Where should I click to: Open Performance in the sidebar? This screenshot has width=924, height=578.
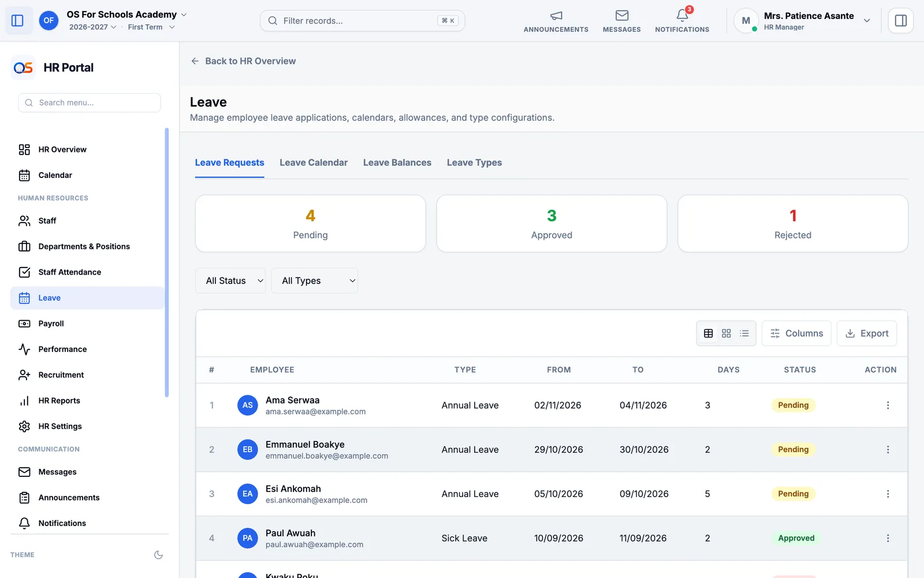tap(88, 349)
